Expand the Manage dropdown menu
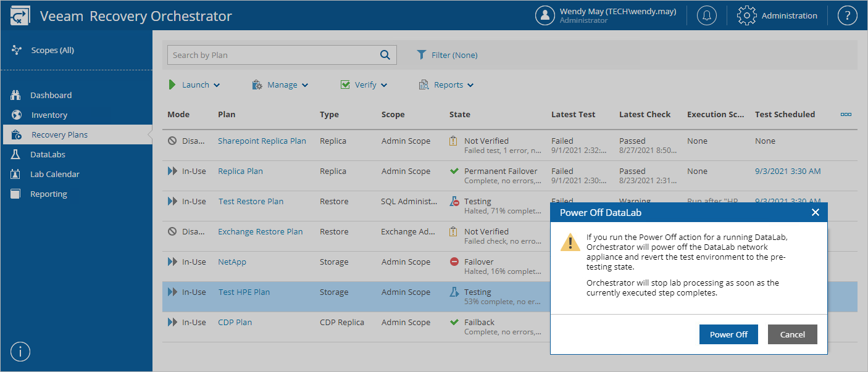Screen dimensions: 868x372 pos(280,85)
